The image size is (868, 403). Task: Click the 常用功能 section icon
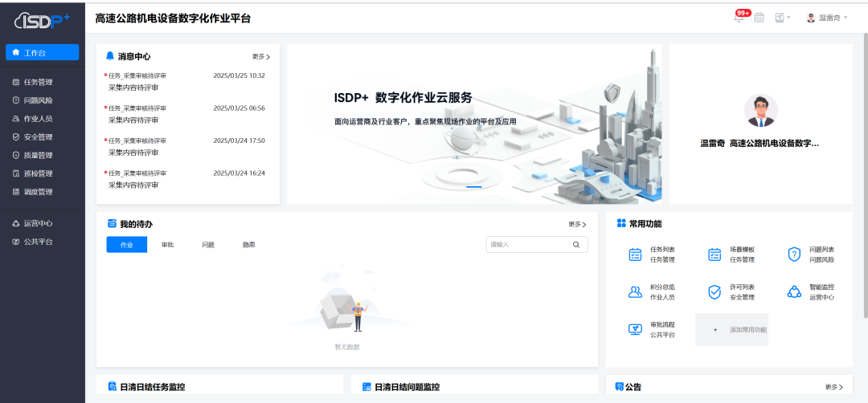pos(621,224)
